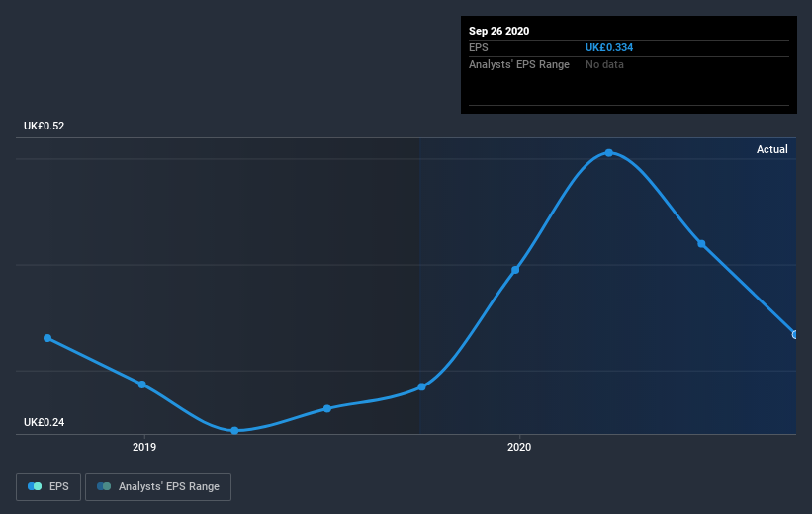
Task: Click the EPS row label in tooltip
Action: coord(479,47)
